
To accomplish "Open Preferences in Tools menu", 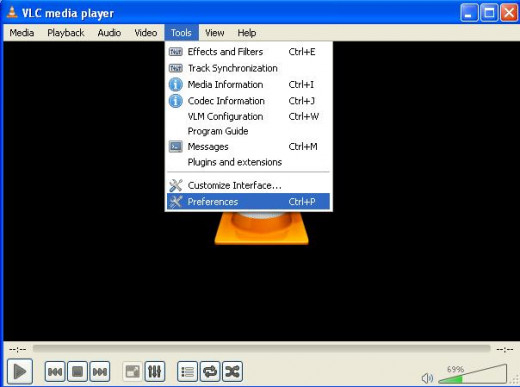I will pyautogui.click(x=248, y=202).
